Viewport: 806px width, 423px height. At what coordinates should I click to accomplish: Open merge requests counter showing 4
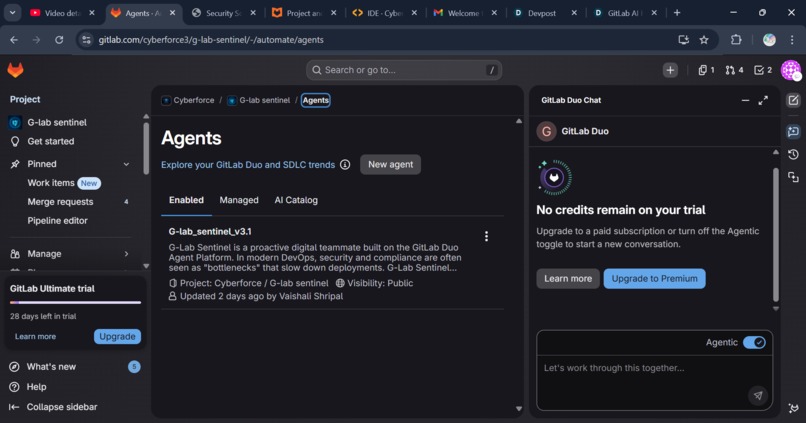[734, 70]
